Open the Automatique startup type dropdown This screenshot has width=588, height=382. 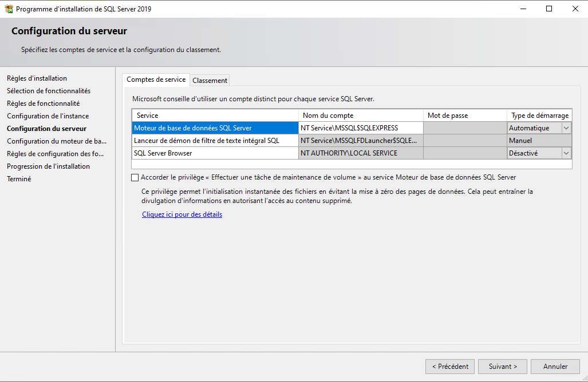click(x=566, y=128)
